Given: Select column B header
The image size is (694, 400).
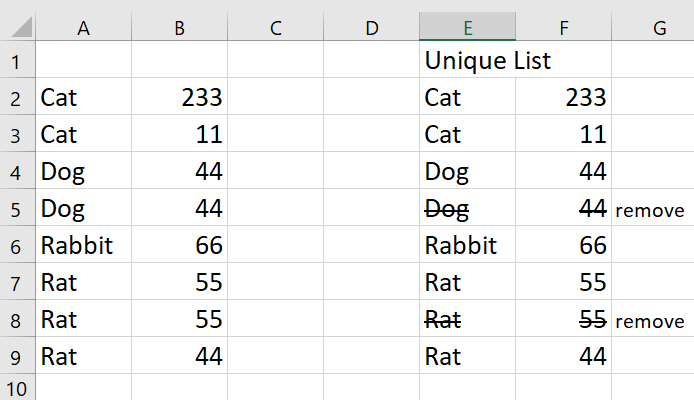Looking at the screenshot, I should pyautogui.click(x=180, y=27).
